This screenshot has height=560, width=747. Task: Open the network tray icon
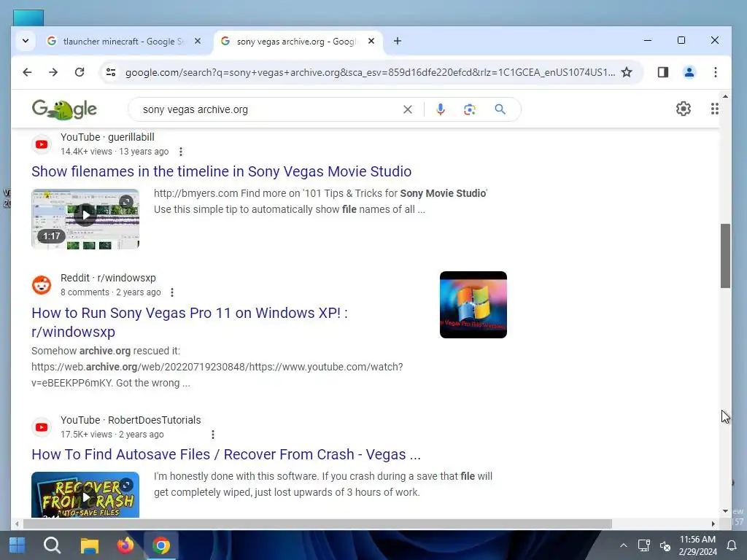pyautogui.click(x=644, y=545)
